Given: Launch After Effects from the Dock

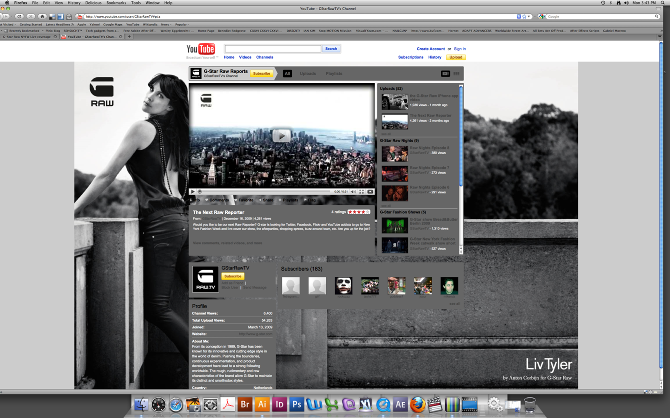Looking at the screenshot, I should (400, 404).
